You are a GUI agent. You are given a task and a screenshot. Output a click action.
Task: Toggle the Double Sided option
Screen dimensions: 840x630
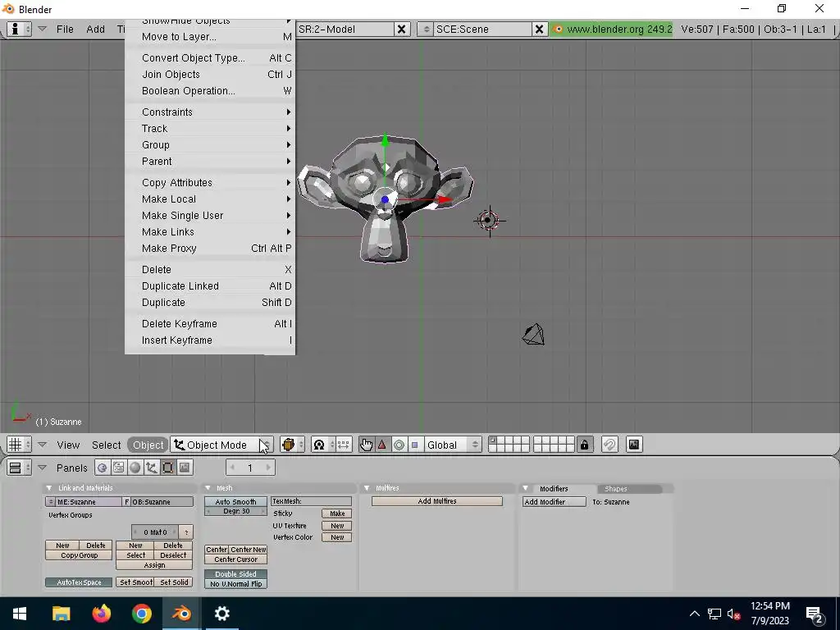235,573
